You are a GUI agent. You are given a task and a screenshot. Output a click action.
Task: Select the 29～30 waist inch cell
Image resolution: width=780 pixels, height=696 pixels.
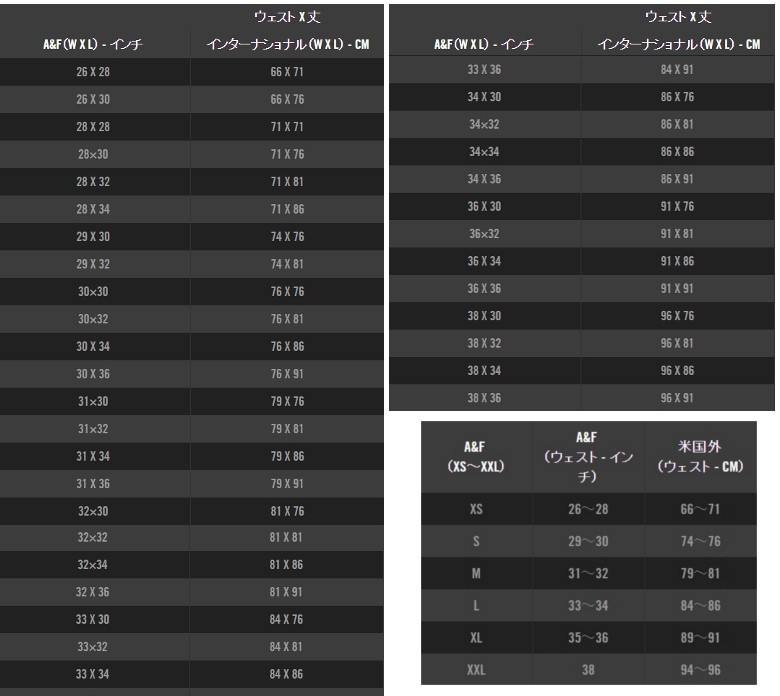click(588, 541)
